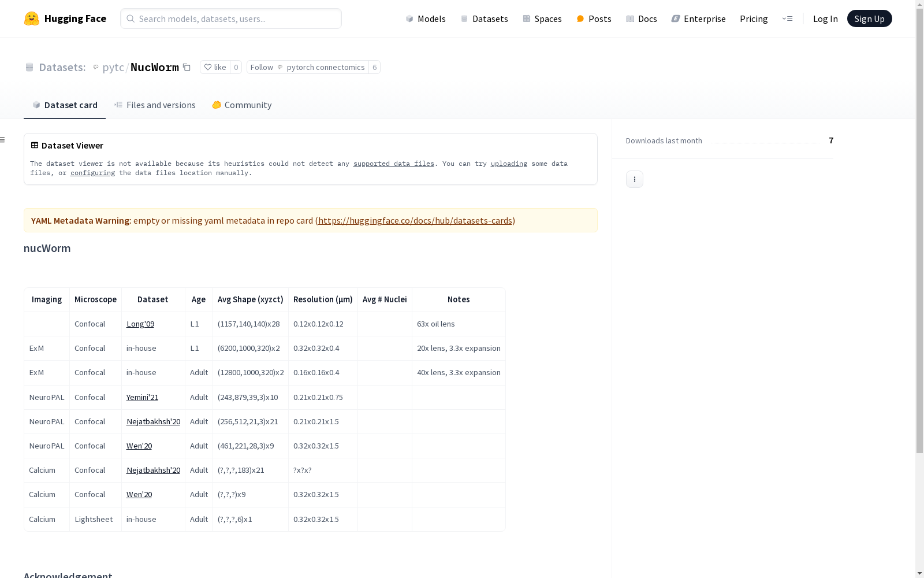The width and height of the screenshot is (924, 578).
Task: Click the follower count 6
Action: 374,67
